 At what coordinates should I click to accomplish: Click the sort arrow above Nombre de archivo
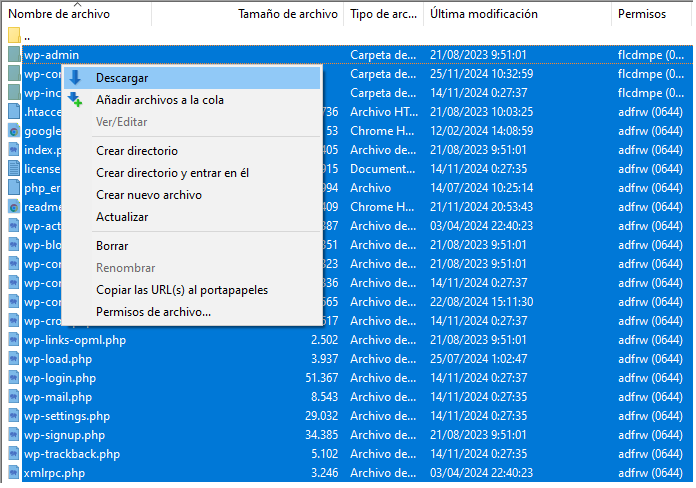coord(77,4)
